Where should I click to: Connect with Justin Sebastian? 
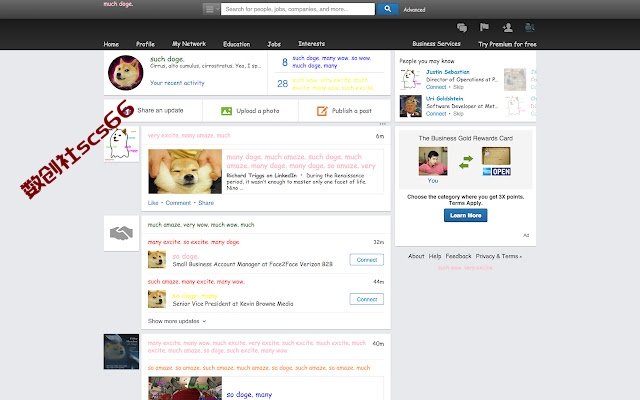[x=436, y=87]
